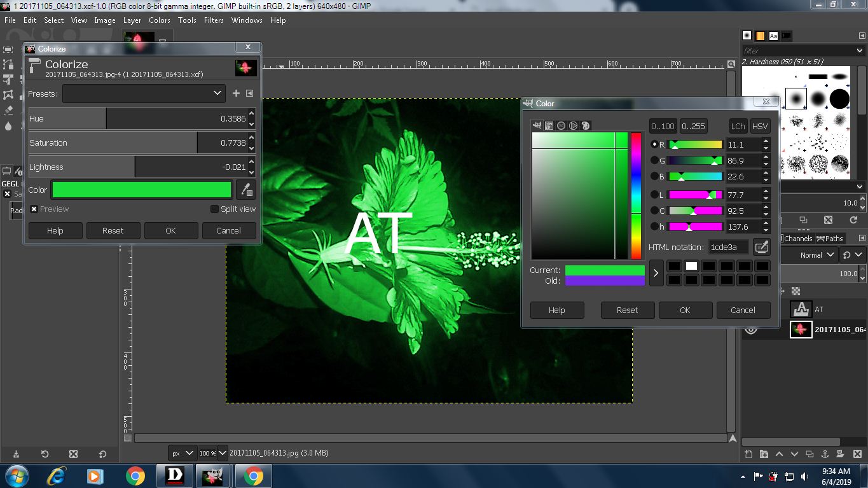Click the green Color swatch in Colorize

coord(142,190)
